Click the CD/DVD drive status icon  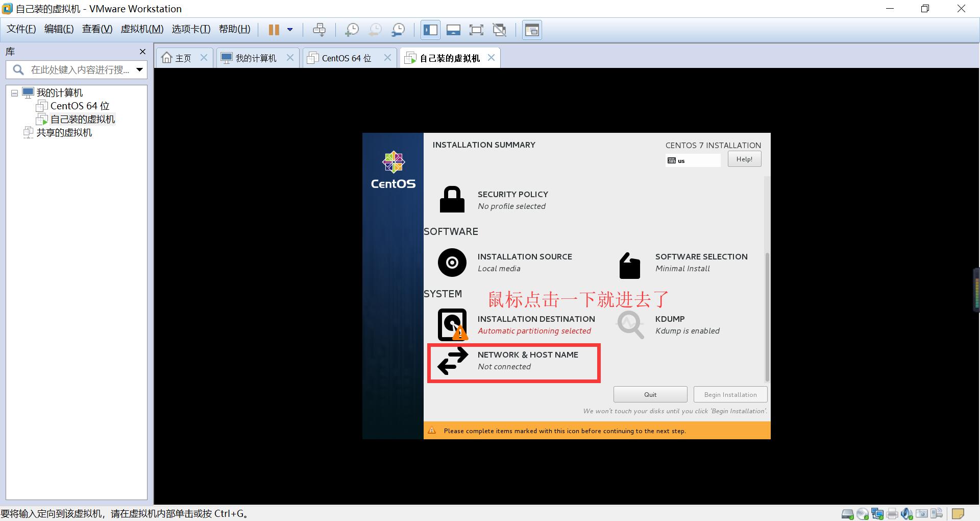pyautogui.click(x=863, y=514)
